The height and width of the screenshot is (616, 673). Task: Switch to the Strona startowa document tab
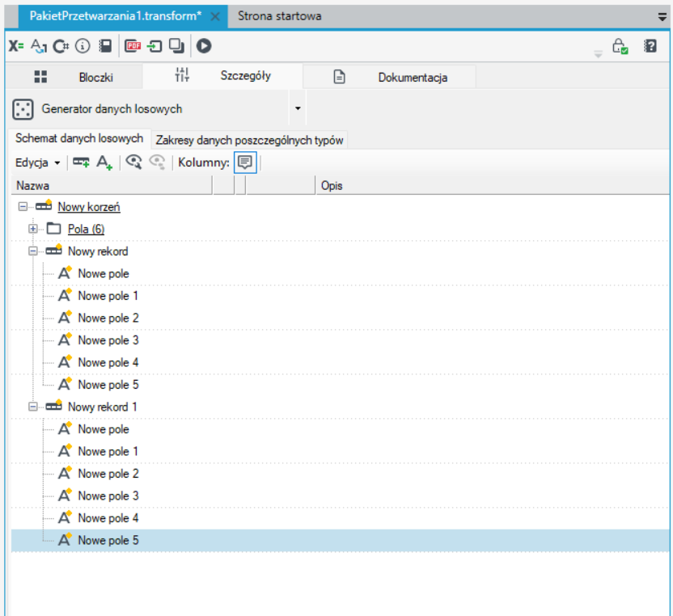(279, 16)
